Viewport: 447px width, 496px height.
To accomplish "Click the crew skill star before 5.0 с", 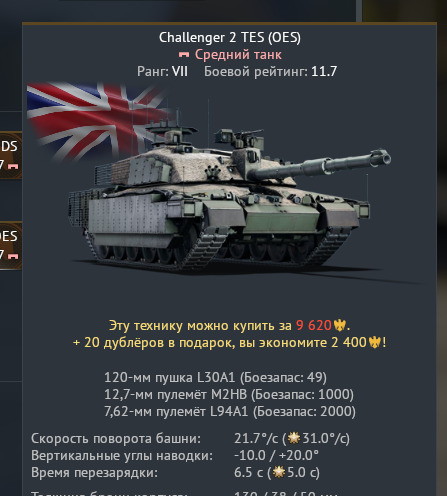I will click(x=279, y=472).
